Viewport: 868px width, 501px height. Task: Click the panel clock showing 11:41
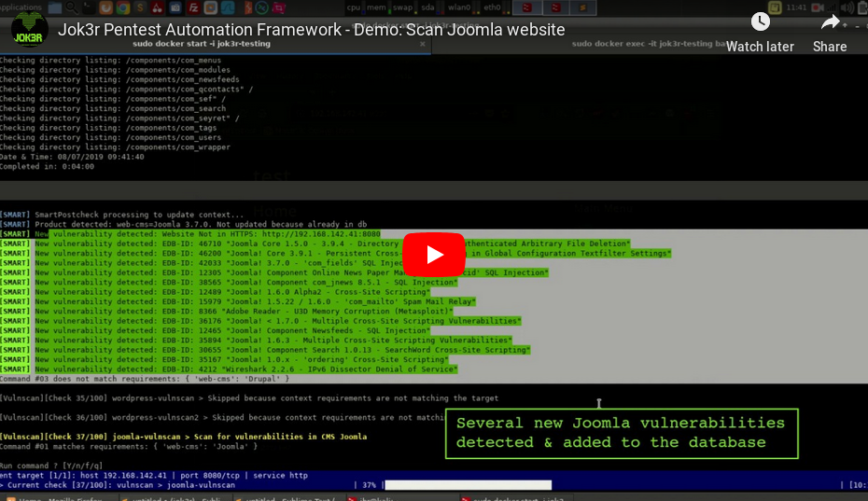click(x=796, y=7)
